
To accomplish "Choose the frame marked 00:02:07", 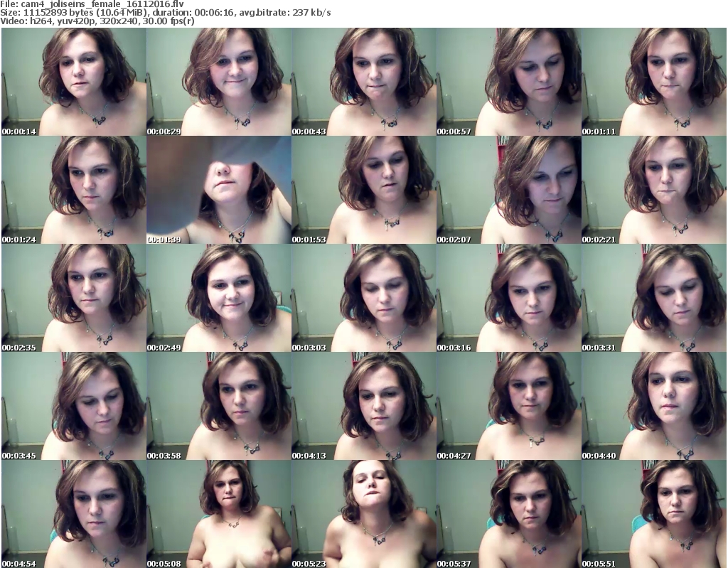I will [x=509, y=190].
